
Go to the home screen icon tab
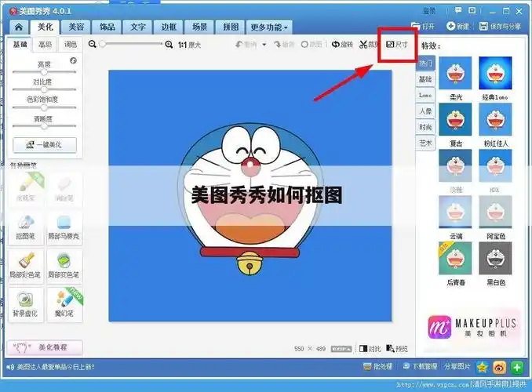19,27
